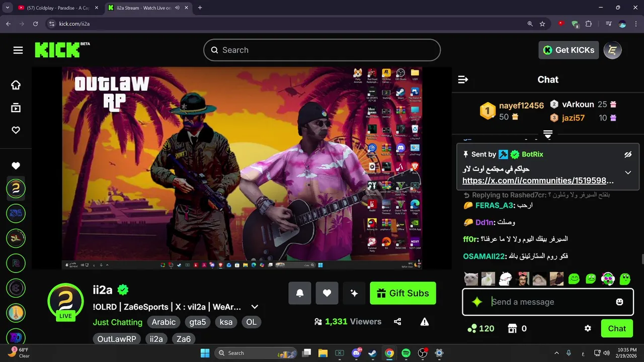The height and width of the screenshot is (362, 644).
Task: Collapse the chat panel
Action: (x=463, y=79)
